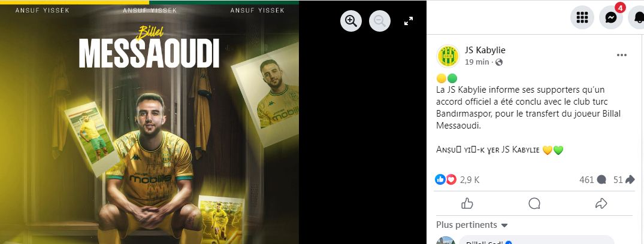The image size is (644, 244).
Task: Open the Facebook menu grid
Action: point(582,17)
